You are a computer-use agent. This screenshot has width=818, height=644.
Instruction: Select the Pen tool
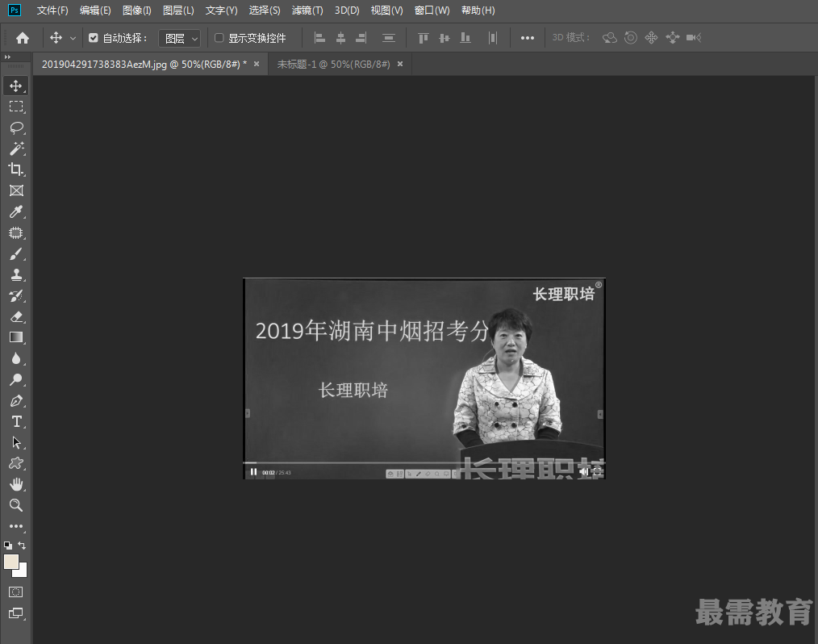pos(16,401)
